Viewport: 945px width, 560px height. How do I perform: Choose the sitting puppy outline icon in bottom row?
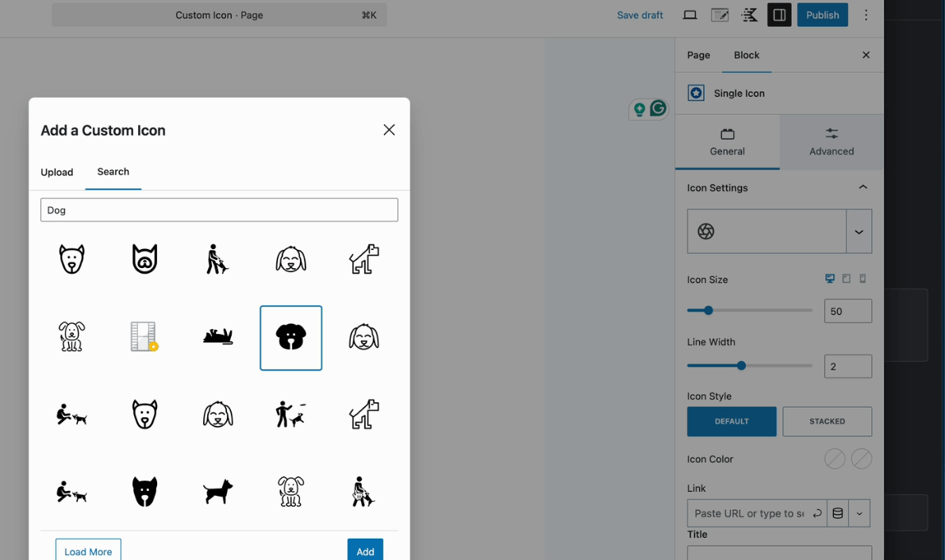coord(291,491)
